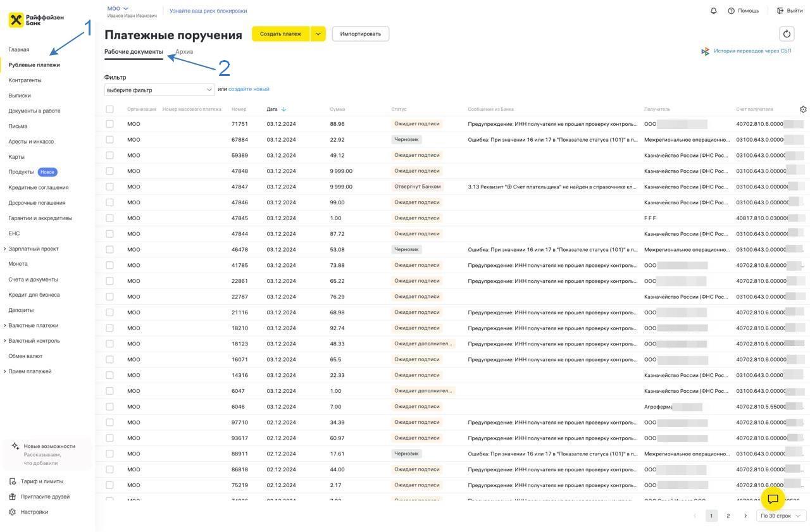Open the notifications bell
810x532 pixels.
714,11
